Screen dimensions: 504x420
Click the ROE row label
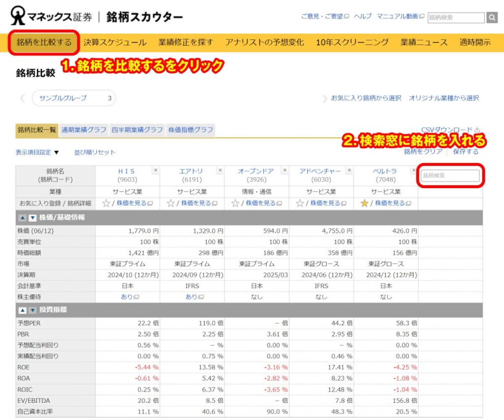tap(24, 367)
